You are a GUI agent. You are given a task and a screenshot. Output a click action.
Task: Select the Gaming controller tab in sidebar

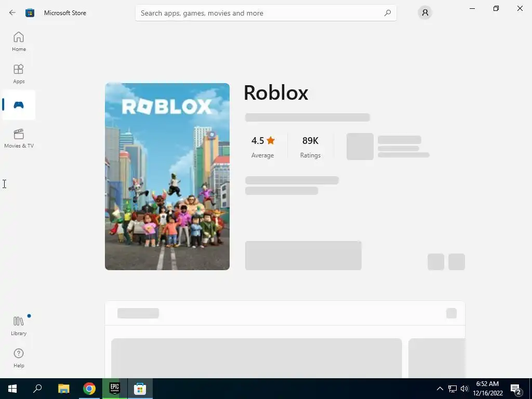point(19,105)
